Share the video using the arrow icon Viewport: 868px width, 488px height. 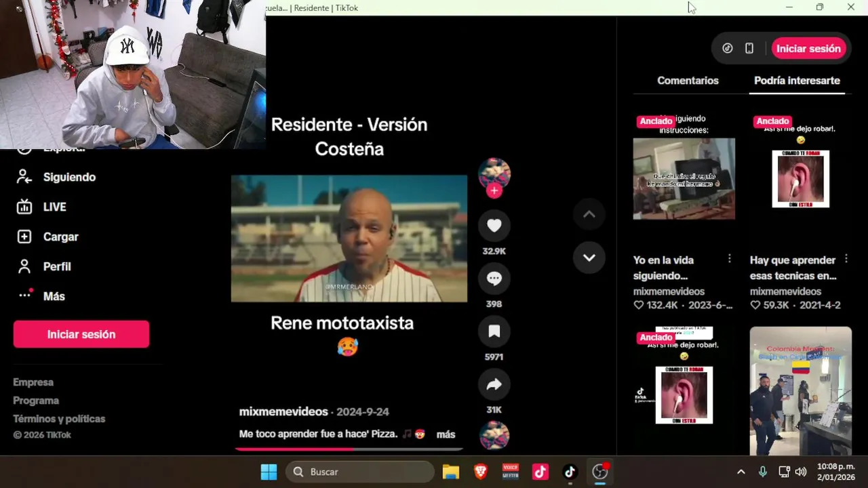coord(494,384)
